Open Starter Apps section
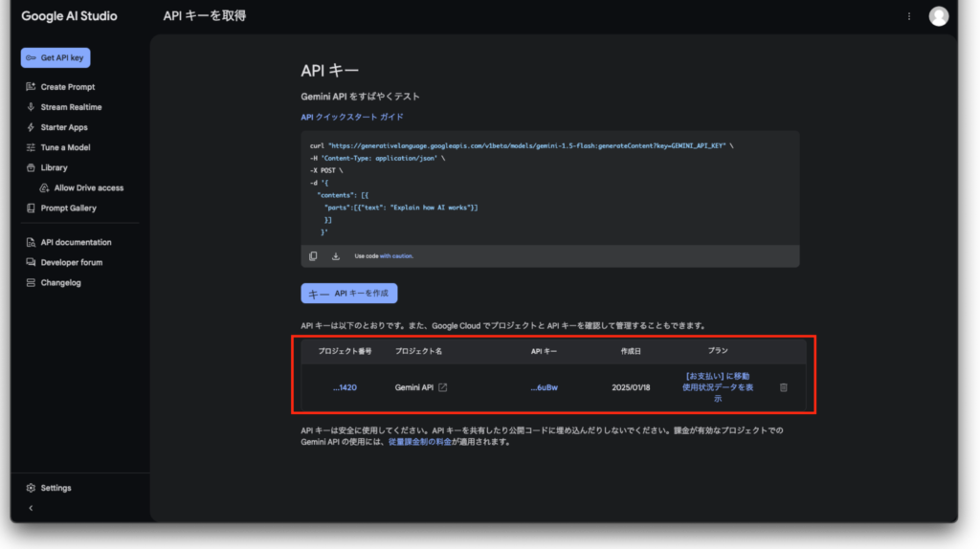Viewport: 980px width, 549px height. (x=64, y=127)
